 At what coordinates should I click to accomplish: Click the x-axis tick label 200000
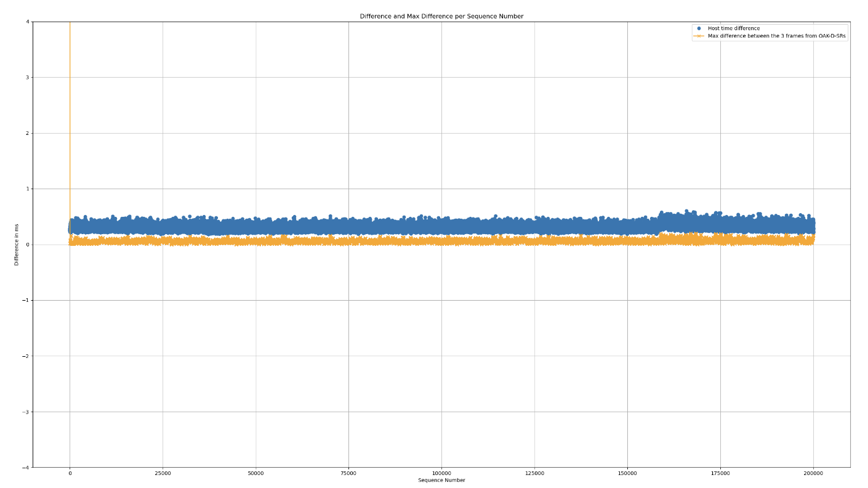813,473
